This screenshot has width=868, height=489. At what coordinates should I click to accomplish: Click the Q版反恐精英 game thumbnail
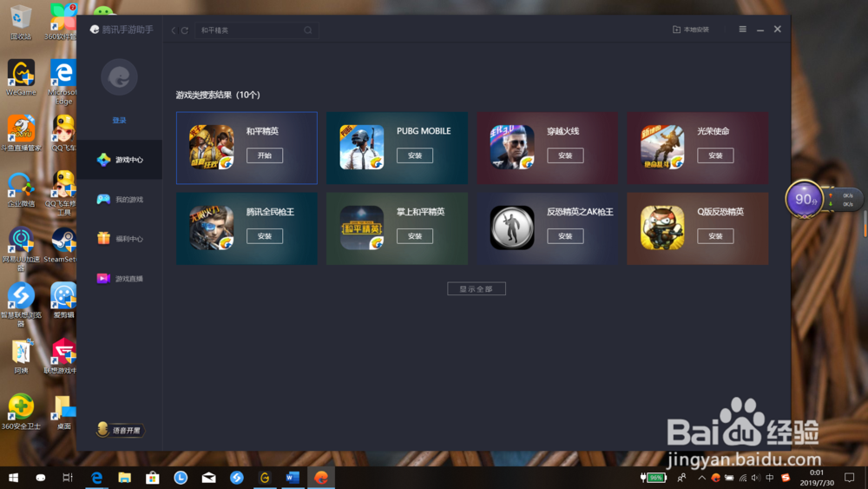pos(662,228)
